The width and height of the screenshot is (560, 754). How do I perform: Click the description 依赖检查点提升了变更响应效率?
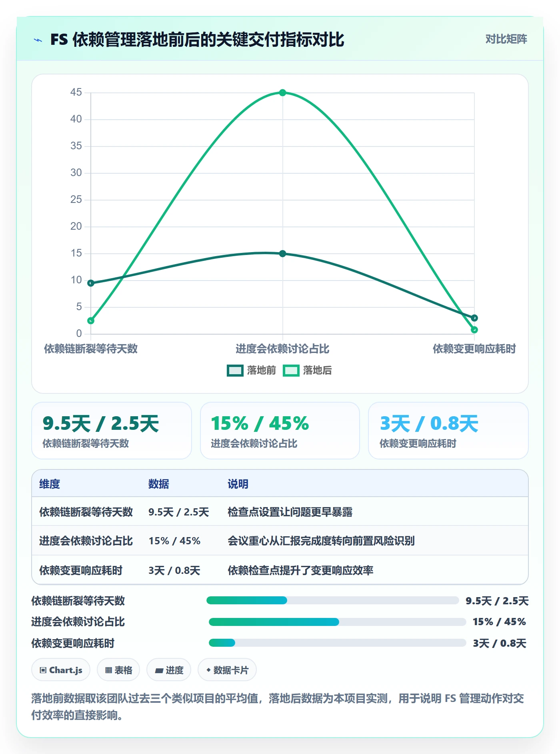pos(300,570)
